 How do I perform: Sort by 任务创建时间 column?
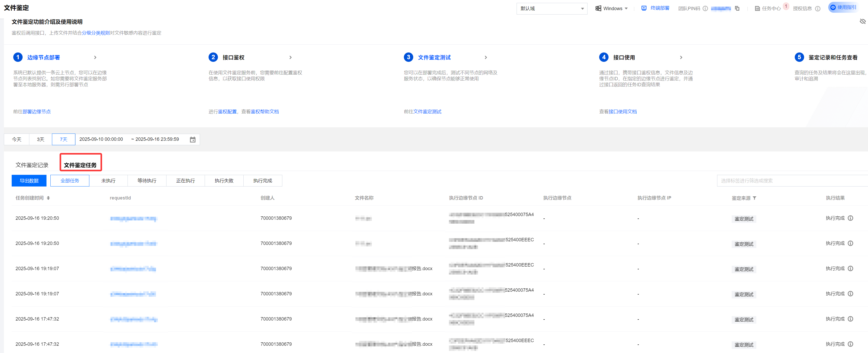48,198
